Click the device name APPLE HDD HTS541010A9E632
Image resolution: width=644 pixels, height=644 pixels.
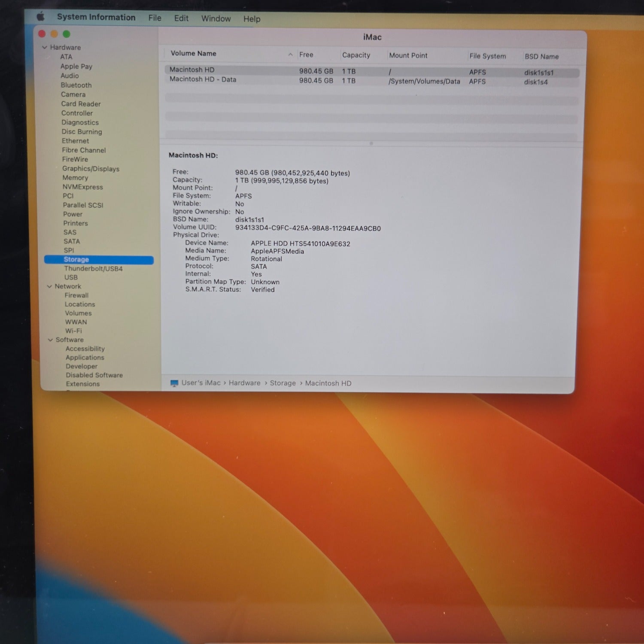pyautogui.click(x=301, y=244)
